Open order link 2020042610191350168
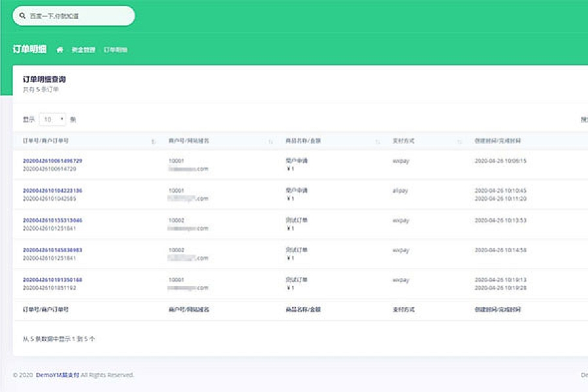 [52, 280]
